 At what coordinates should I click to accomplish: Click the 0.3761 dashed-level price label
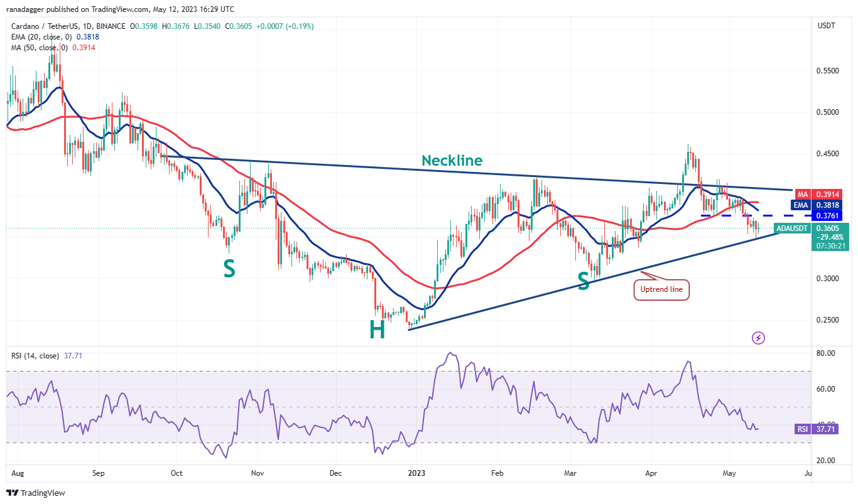tap(828, 215)
